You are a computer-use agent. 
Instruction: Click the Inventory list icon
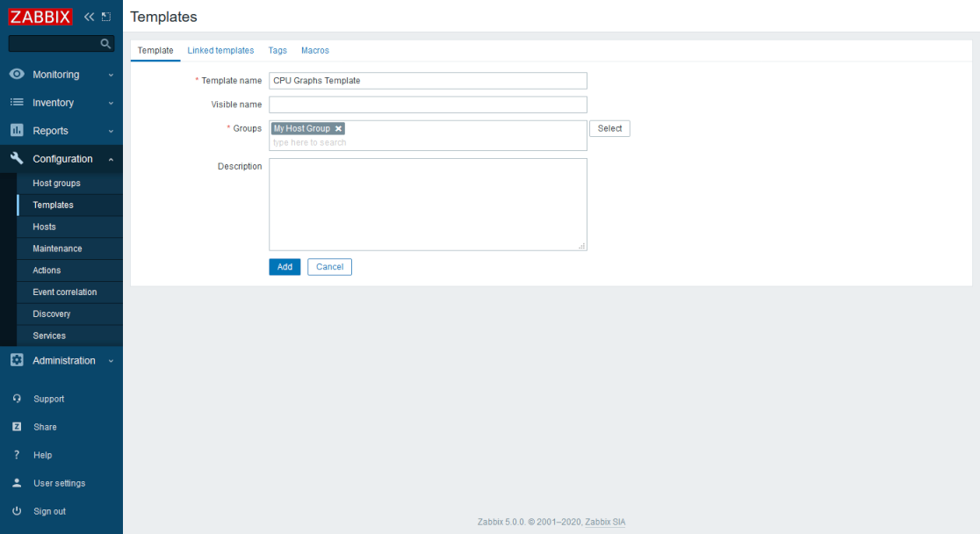click(x=17, y=102)
